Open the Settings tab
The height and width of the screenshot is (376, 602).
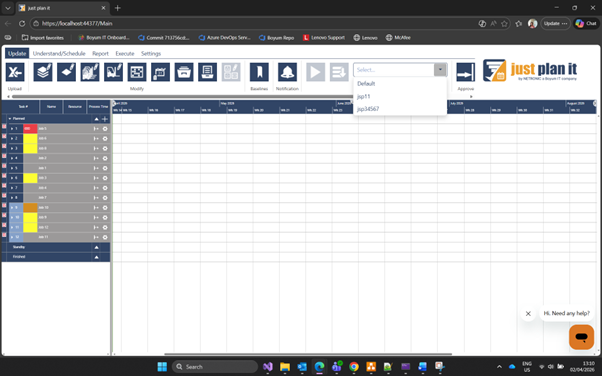point(151,53)
